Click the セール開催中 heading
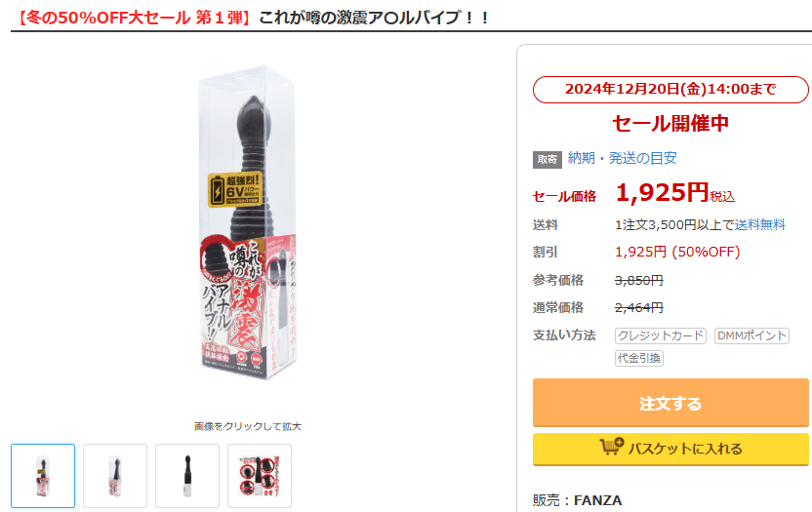 670,123
